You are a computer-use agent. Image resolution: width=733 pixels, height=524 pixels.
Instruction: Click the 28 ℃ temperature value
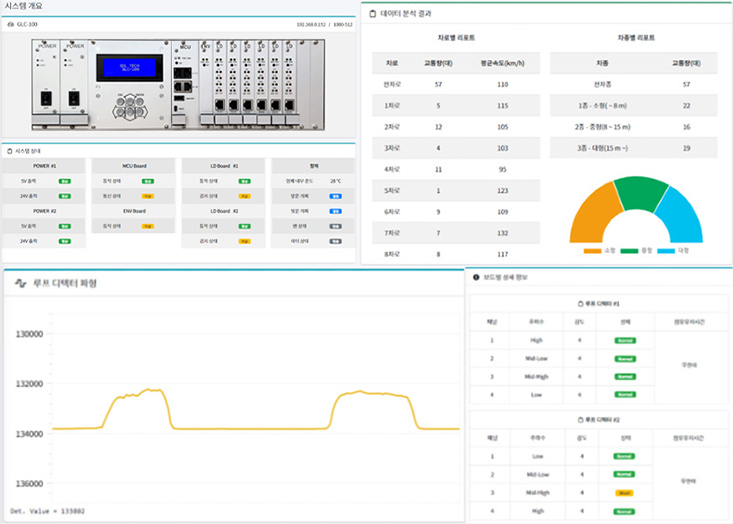click(336, 181)
